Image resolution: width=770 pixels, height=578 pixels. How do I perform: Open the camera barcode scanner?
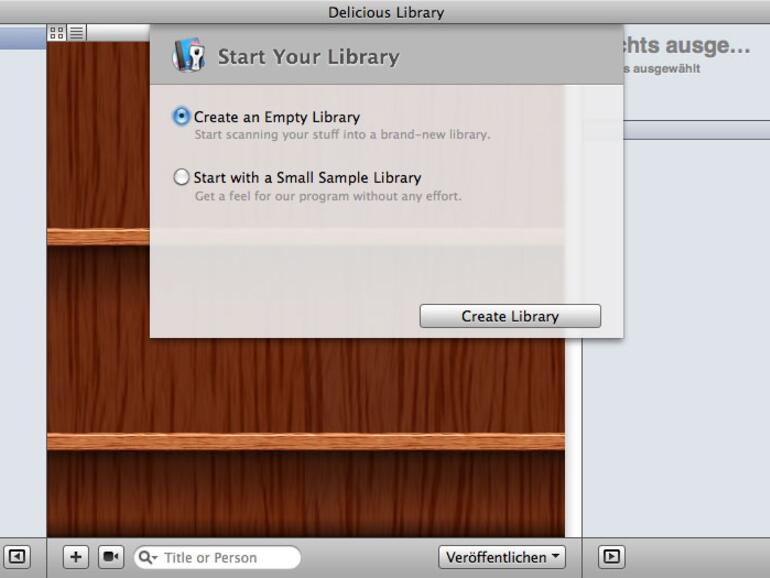(x=111, y=556)
